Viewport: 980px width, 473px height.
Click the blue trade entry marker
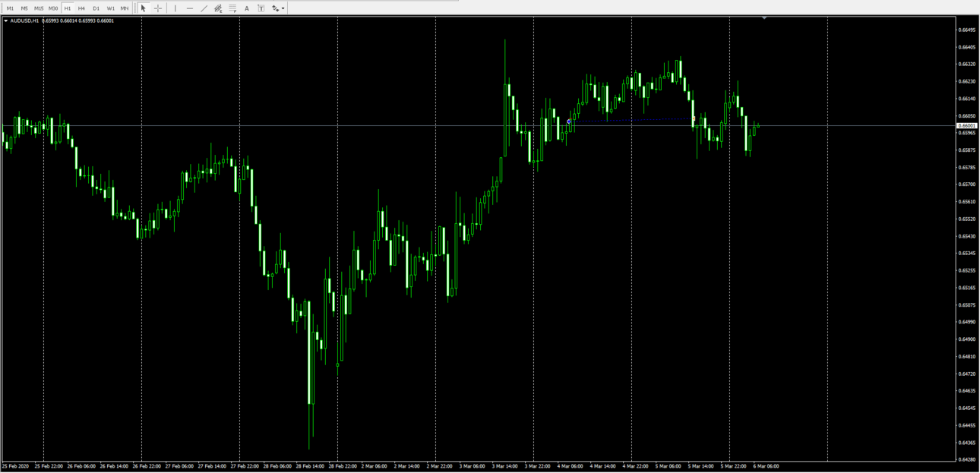569,121
